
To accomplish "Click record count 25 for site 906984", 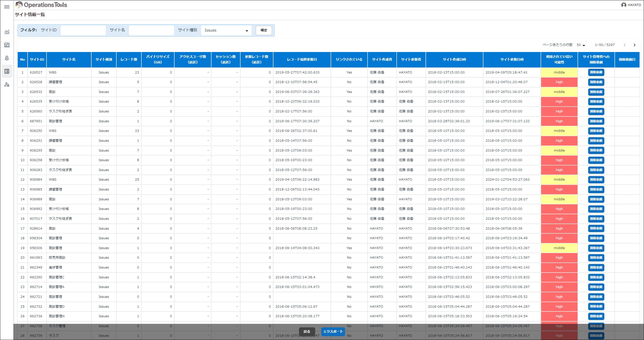I will point(137,180).
